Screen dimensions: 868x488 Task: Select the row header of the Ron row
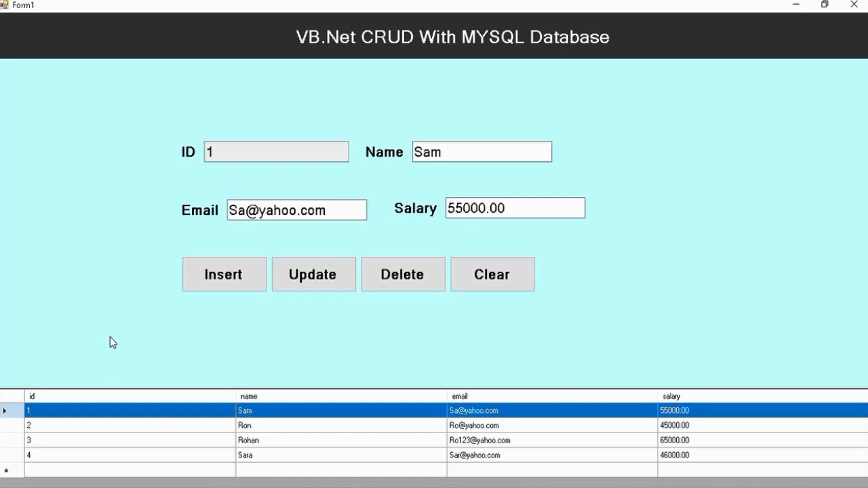12,426
